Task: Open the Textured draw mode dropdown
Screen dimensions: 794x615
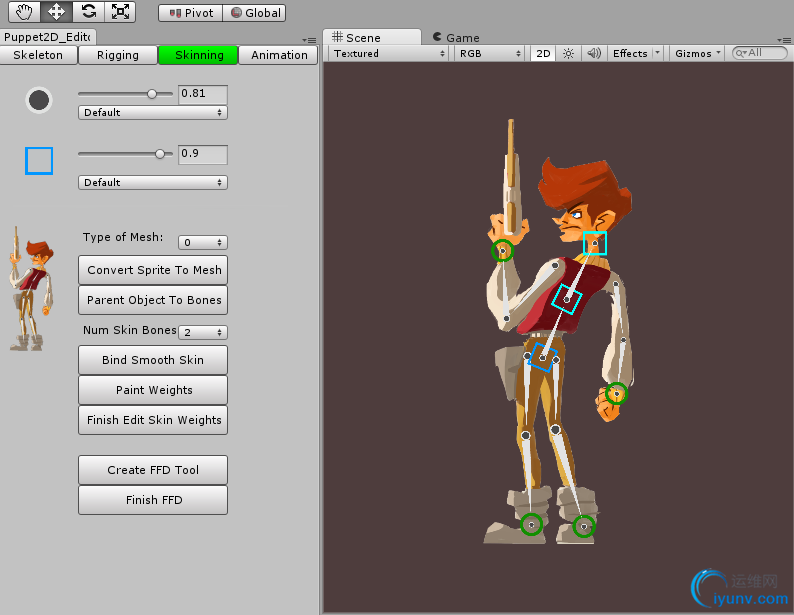Action: click(389, 53)
